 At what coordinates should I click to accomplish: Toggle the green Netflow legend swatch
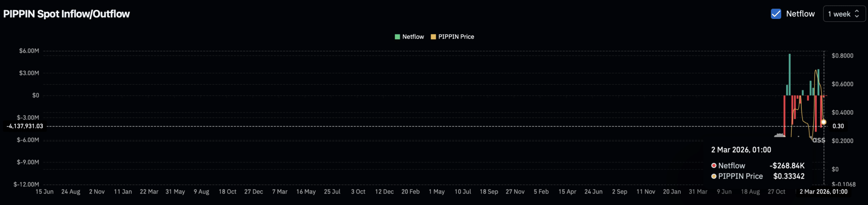tap(397, 37)
